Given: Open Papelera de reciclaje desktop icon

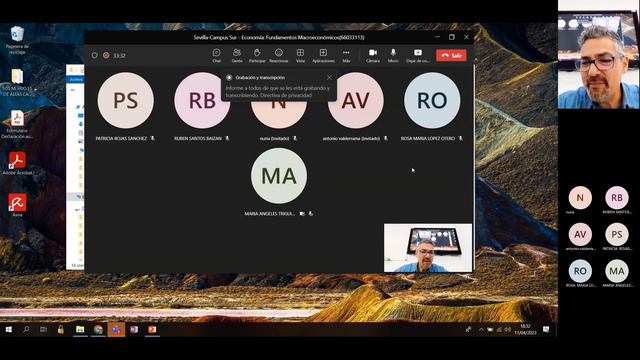Looking at the screenshot, I should [x=17, y=40].
